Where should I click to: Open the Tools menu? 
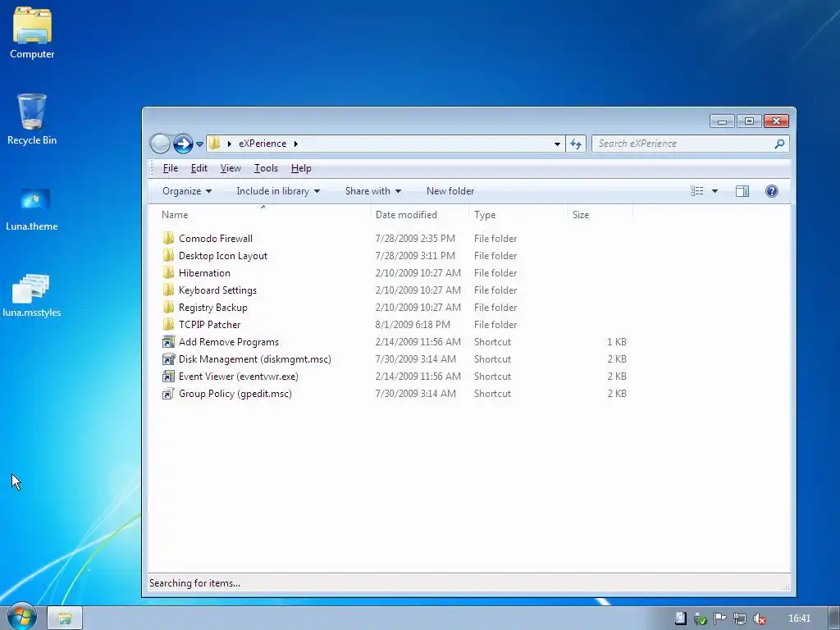pos(266,168)
